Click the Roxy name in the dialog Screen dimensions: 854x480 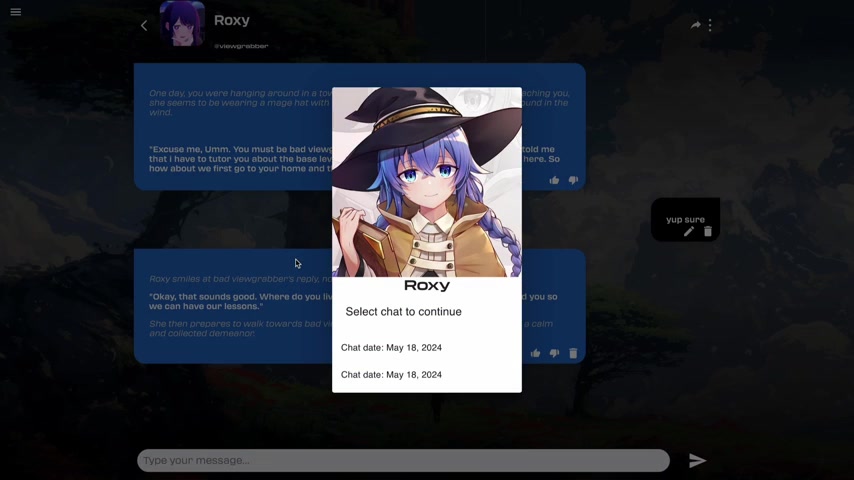point(427,285)
